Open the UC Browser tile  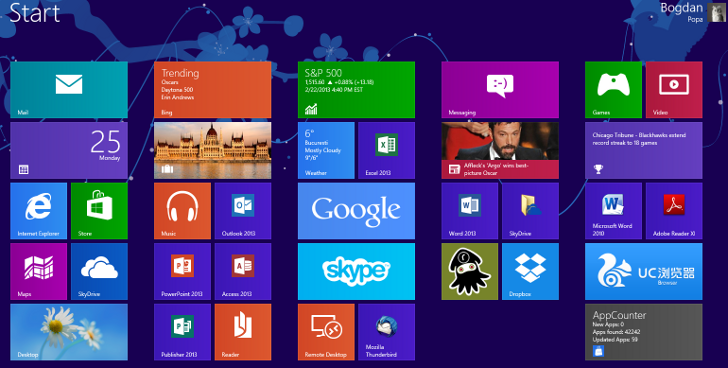pyautogui.click(x=644, y=271)
